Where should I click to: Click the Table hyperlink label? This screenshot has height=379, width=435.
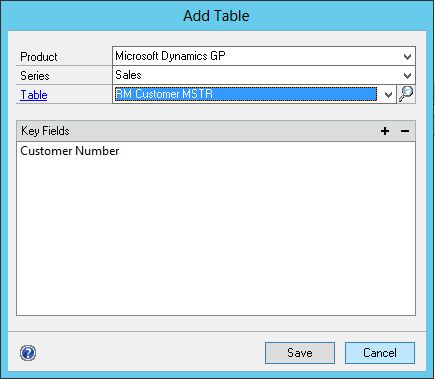click(x=34, y=95)
